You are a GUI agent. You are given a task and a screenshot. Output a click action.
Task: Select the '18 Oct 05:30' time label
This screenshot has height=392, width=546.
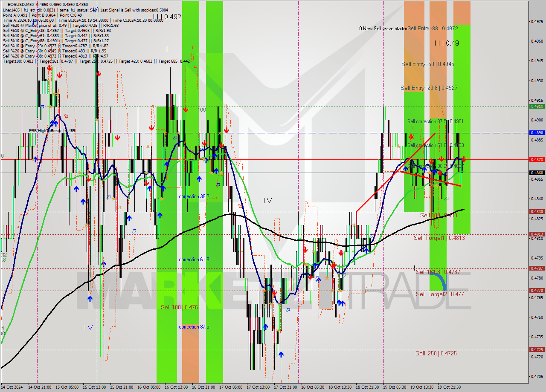313,387
